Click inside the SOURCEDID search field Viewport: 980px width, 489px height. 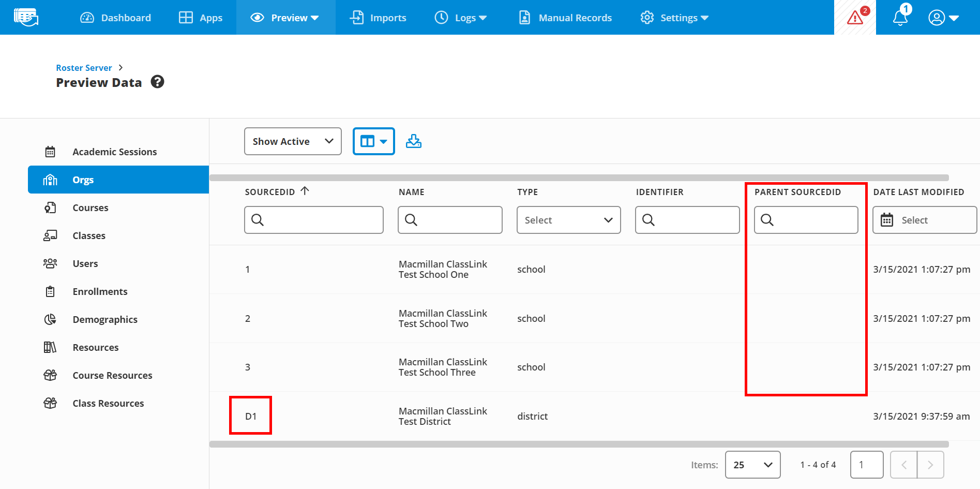pyautogui.click(x=313, y=219)
